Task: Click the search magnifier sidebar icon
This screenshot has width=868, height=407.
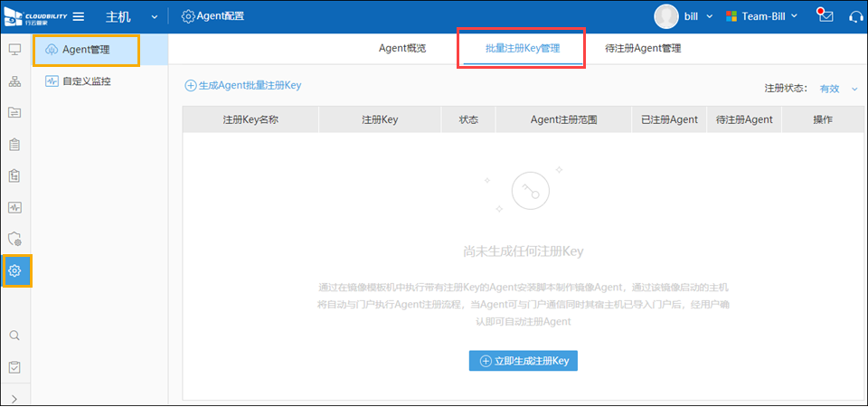Action: (15, 336)
